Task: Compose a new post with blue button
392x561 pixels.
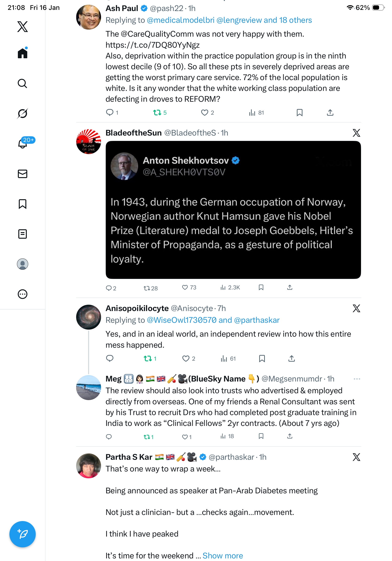Action: 23,534
